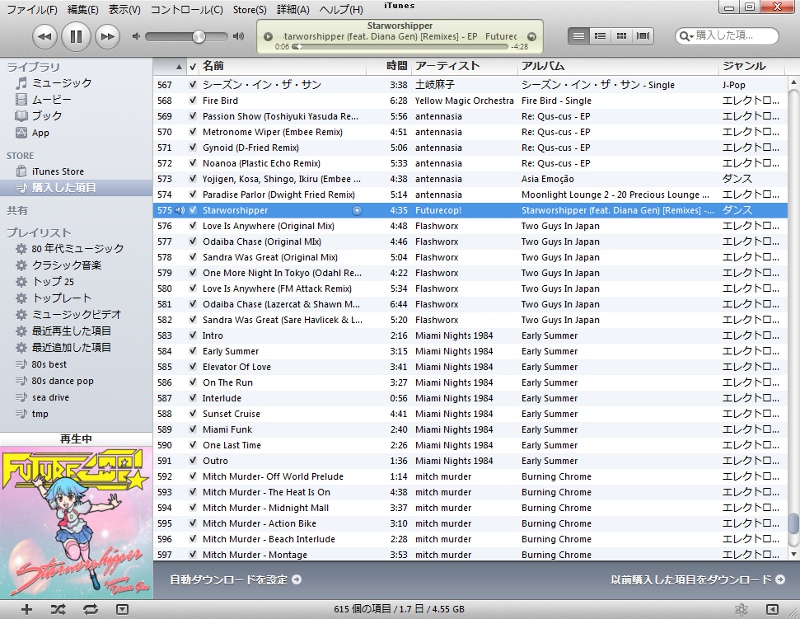This screenshot has width=800, height=619.
Task: Toggle iTunes sidebar panel button
Action: tap(772, 609)
